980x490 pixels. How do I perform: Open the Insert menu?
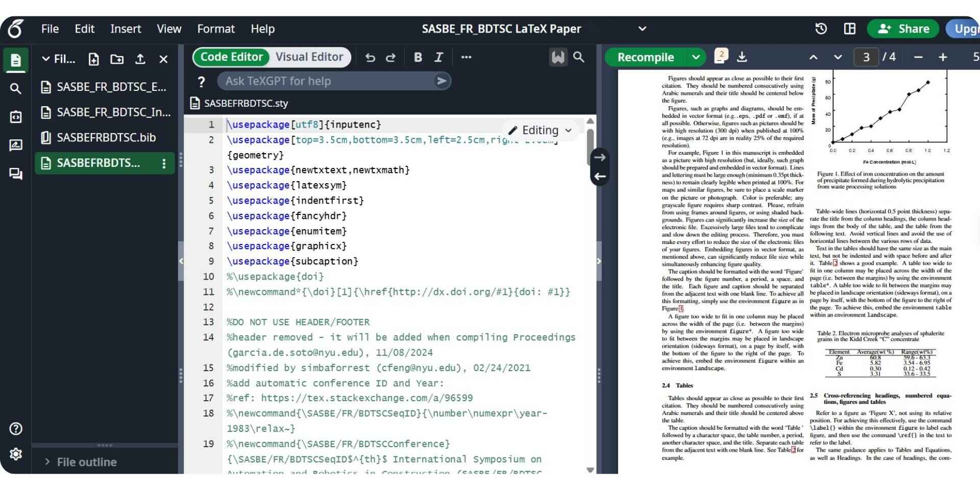click(126, 29)
